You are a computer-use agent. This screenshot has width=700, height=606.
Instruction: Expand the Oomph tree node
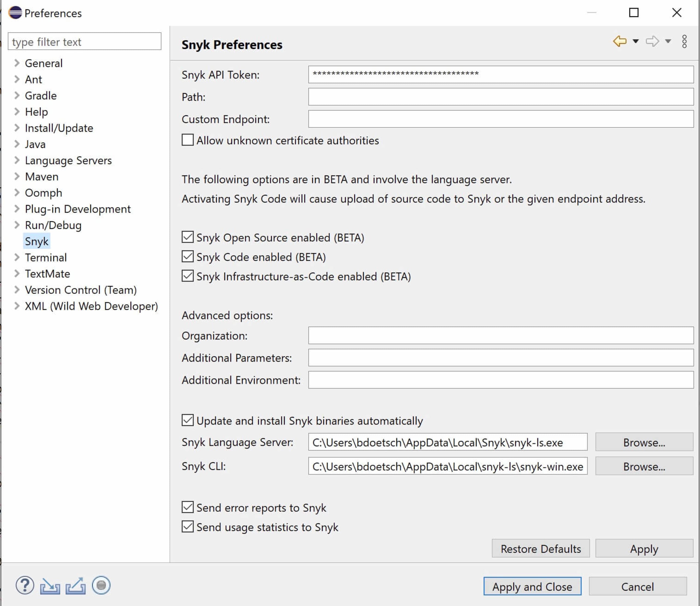pos(17,192)
